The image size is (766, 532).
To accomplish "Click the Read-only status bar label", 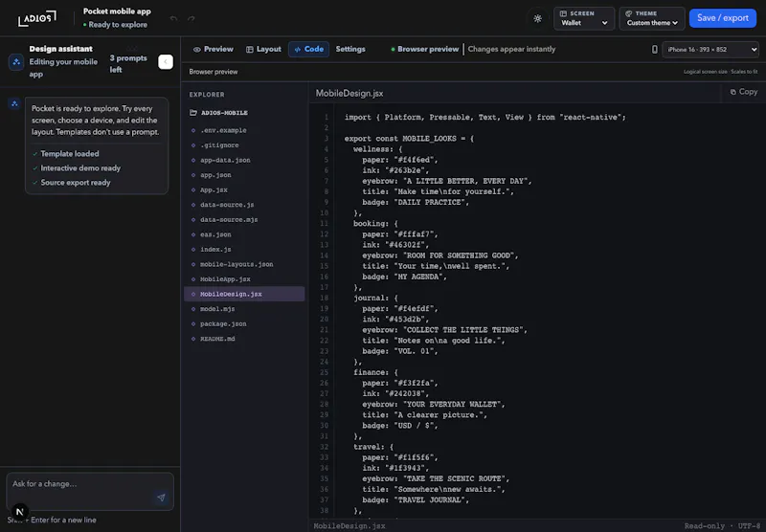I will click(x=705, y=526).
